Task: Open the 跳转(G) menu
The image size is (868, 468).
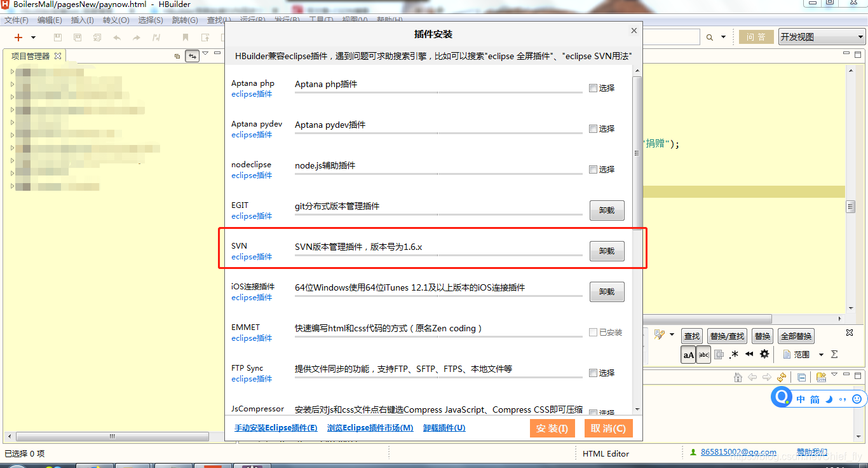Action: click(x=185, y=20)
